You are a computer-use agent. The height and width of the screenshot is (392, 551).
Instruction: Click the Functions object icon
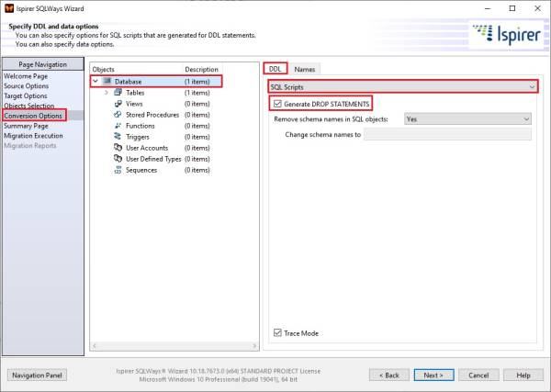click(118, 126)
